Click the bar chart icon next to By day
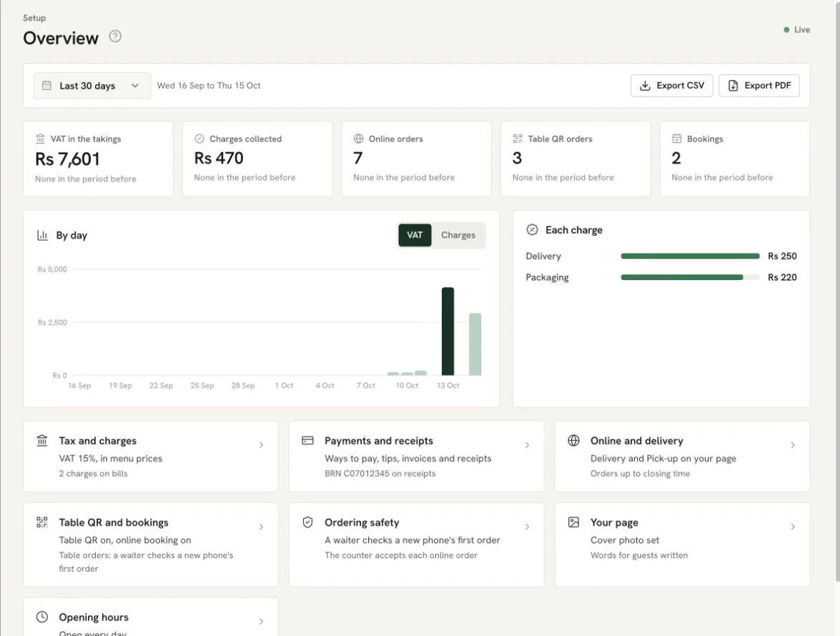 (42, 235)
